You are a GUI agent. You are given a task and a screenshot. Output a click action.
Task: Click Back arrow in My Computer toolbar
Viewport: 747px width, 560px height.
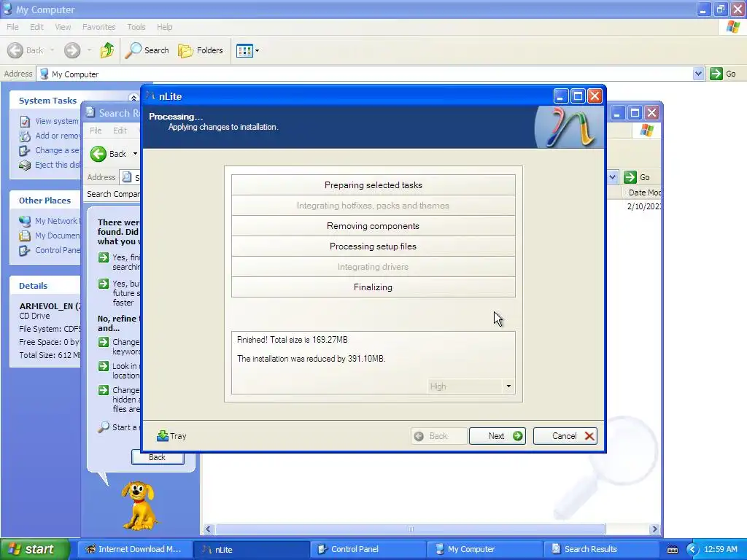[x=26, y=50]
